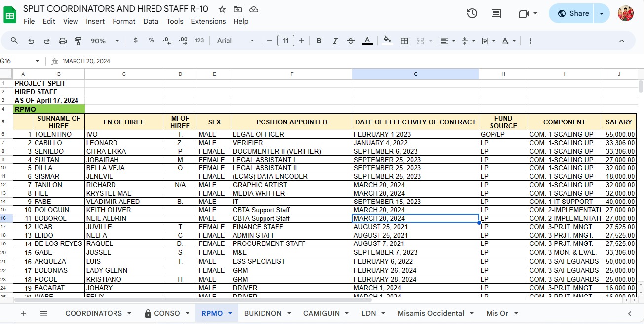The image size is (644, 324).
Task: Open the Google Sheets home icon
Action: pos(10,15)
